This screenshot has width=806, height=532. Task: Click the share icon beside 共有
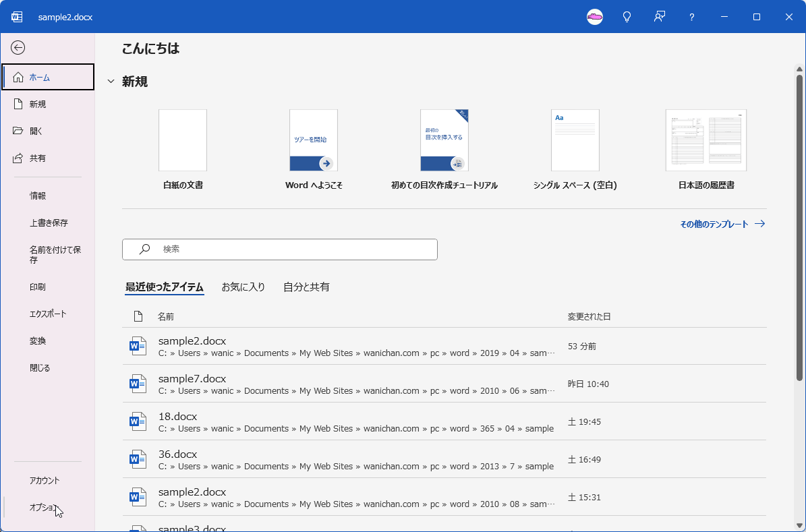tap(18, 158)
